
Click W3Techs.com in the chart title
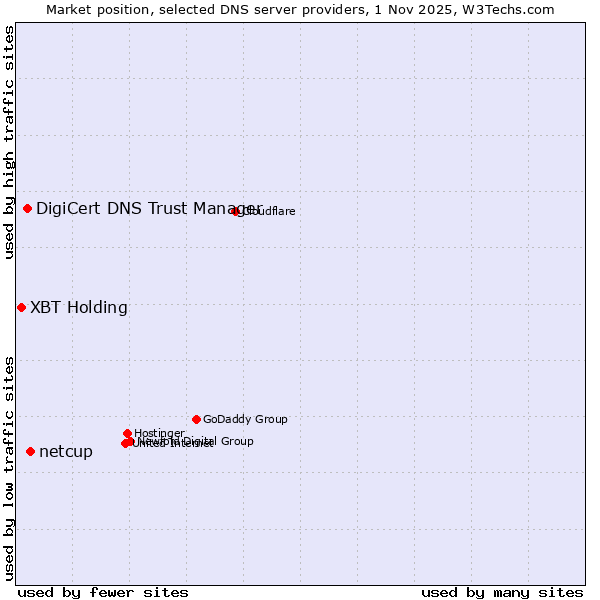[515, 9]
